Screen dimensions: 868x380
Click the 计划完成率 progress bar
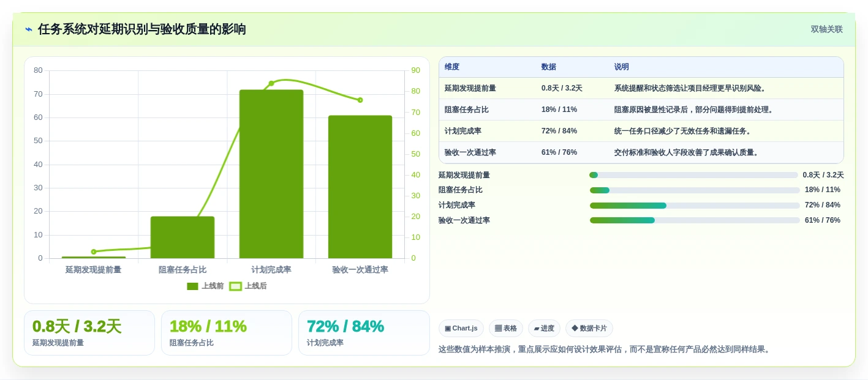point(695,206)
